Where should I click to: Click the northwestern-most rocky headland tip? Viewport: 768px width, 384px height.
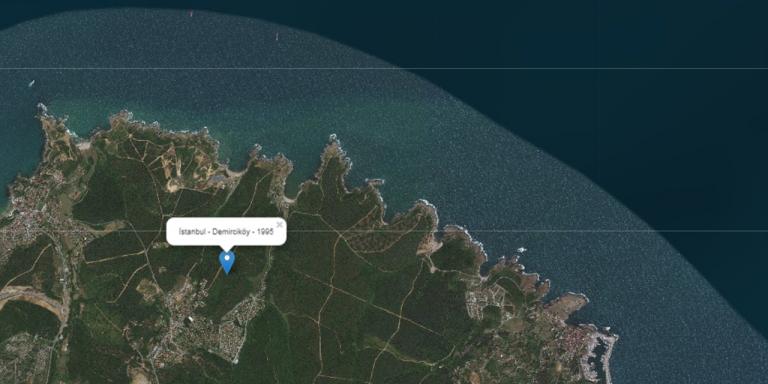[42, 107]
